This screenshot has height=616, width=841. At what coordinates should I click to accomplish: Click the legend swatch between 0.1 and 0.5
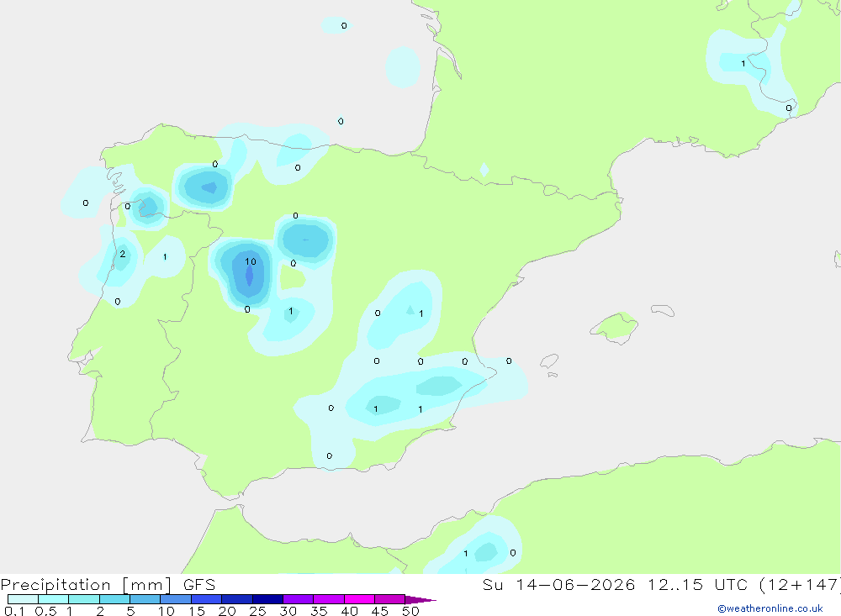(23, 599)
